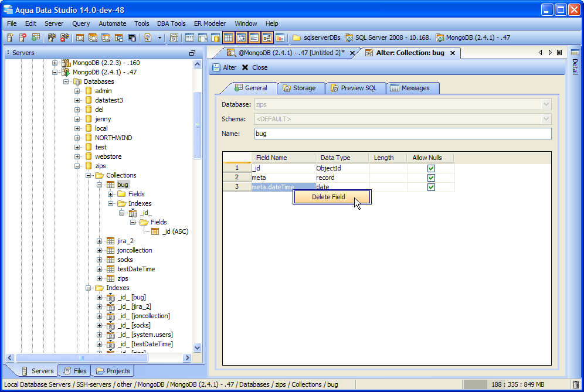The height and width of the screenshot is (392, 584).
Task: Toggle Allow Nulls for meta field
Action: coord(431,178)
